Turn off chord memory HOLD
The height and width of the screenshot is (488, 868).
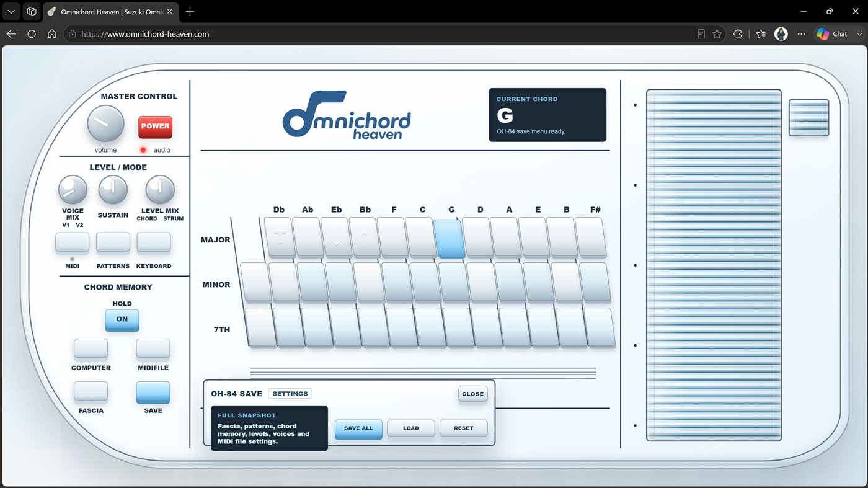click(122, 320)
